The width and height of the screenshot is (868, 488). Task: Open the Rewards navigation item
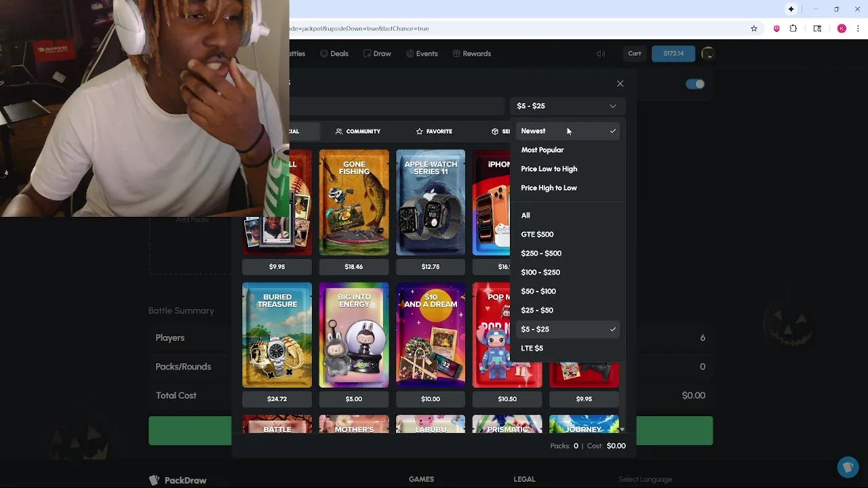(471, 54)
